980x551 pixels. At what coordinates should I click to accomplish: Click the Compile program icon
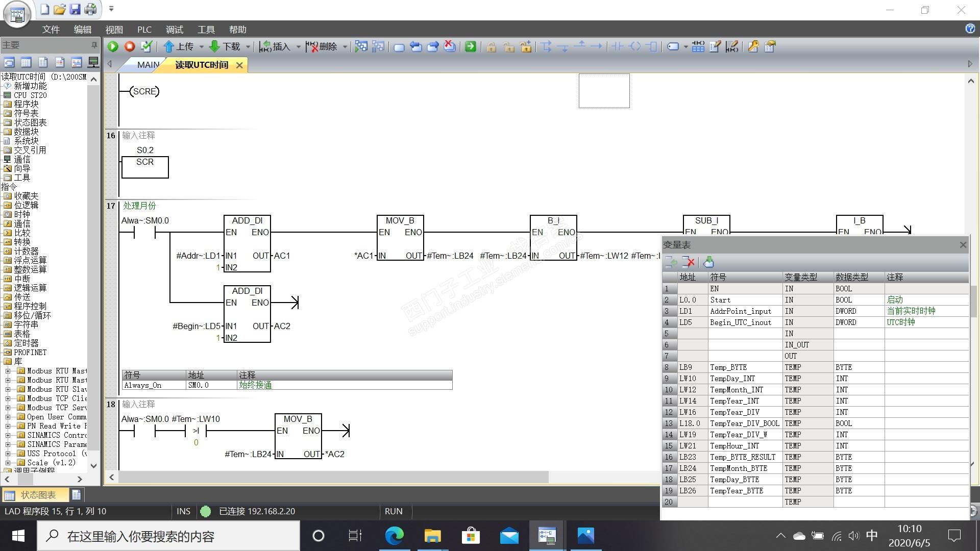[146, 46]
